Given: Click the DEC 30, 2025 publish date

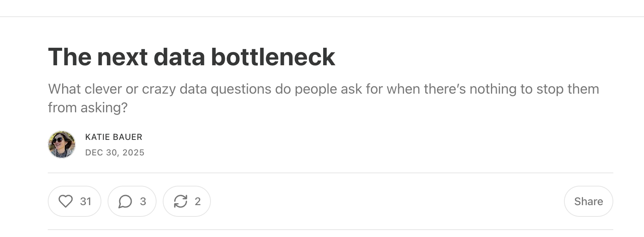Looking at the screenshot, I should point(115,153).
